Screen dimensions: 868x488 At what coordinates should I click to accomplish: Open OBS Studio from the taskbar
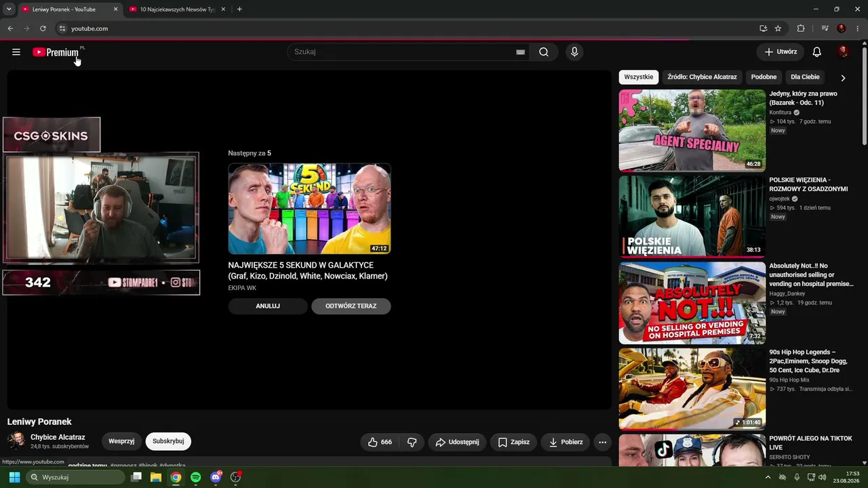click(x=235, y=477)
